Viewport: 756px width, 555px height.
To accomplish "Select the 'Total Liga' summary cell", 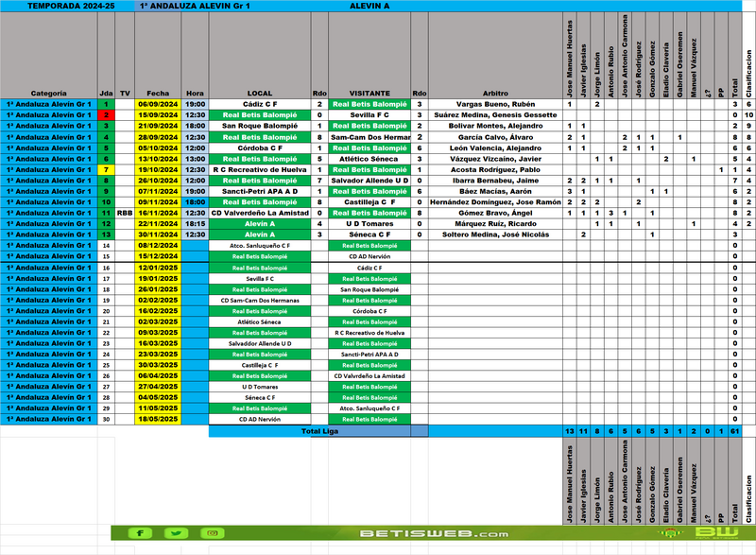I will (319, 431).
